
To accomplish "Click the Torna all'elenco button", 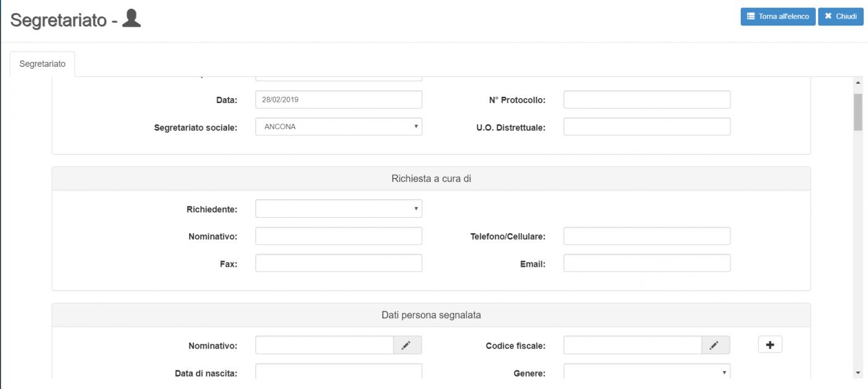I will (x=777, y=17).
